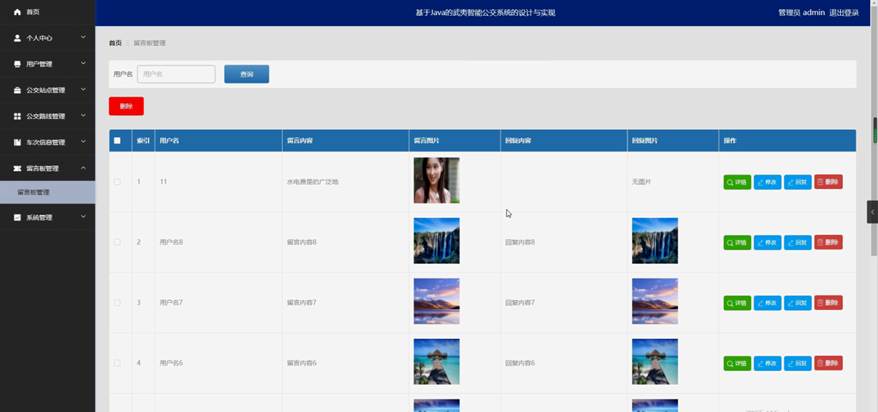Click the 个人中心 person icon
878x412 pixels.
[17, 38]
